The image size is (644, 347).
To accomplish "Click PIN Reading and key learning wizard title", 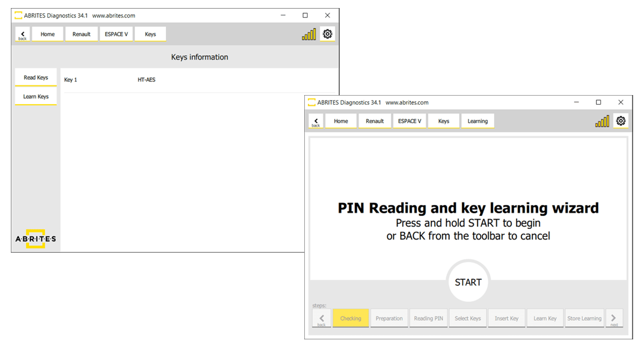I will point(468,208).
